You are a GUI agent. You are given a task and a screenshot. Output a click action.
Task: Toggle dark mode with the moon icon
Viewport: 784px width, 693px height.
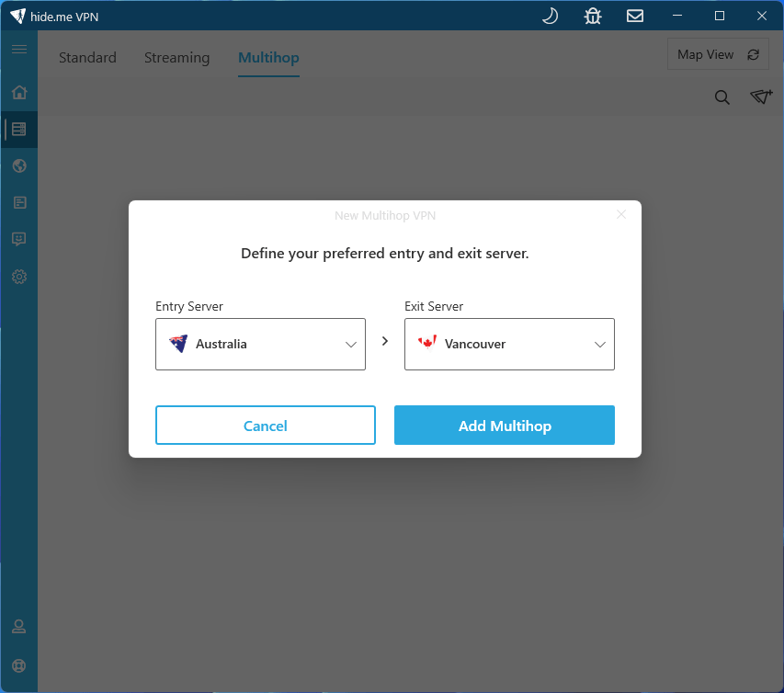550,16
